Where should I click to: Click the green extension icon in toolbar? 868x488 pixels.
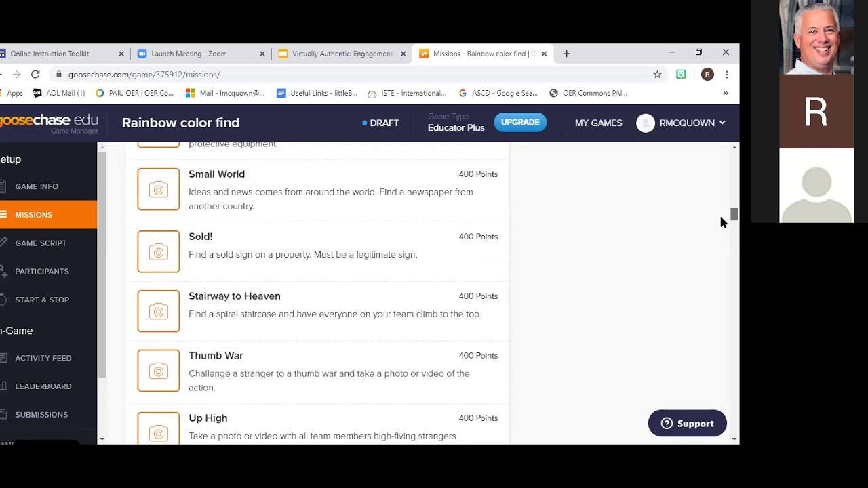click(681, 75)
